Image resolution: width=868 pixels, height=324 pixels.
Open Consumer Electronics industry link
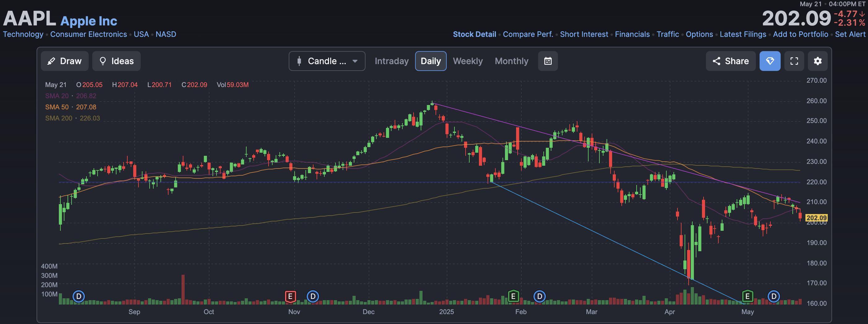click(89, 34)
